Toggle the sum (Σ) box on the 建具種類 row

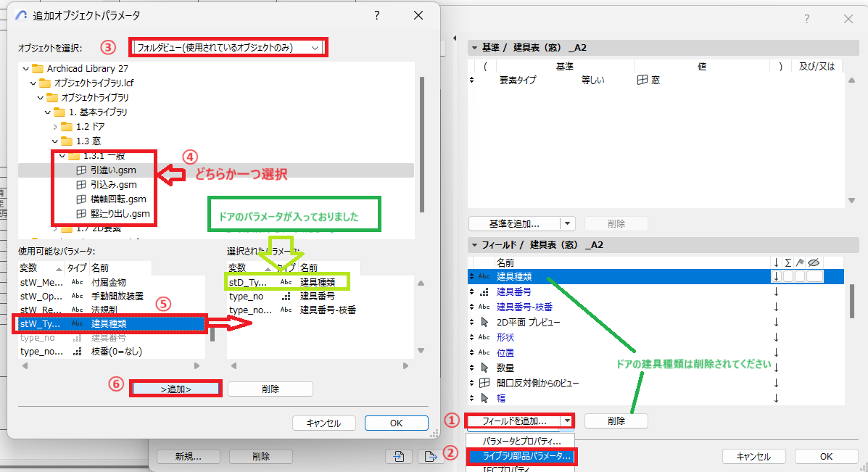(x=788, y=276)
